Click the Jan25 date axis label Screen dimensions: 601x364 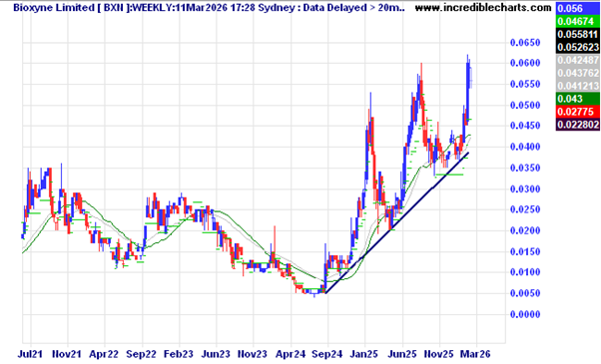point(364,354)
